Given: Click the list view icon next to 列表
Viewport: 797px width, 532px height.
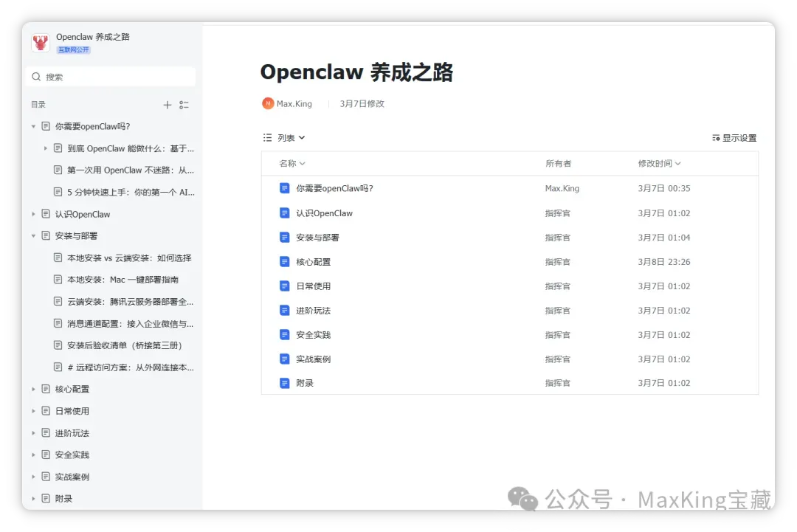Looking at the screenshot, I should [x=267, y=138].
